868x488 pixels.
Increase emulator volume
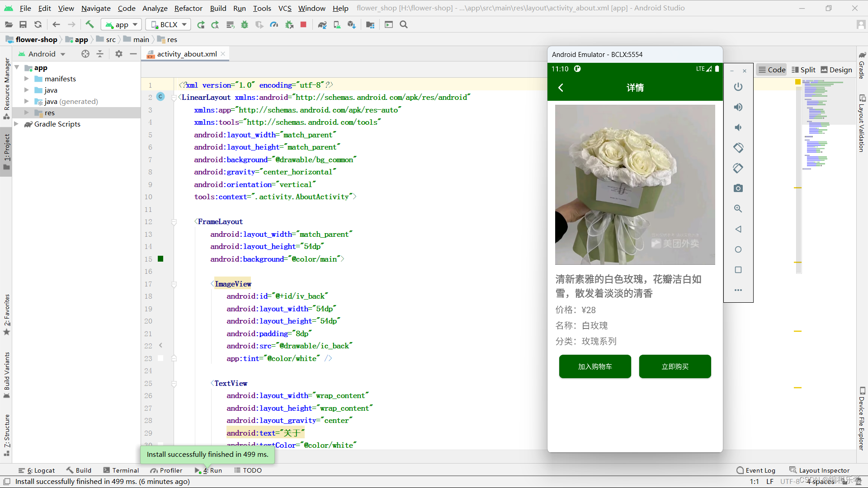738,107
